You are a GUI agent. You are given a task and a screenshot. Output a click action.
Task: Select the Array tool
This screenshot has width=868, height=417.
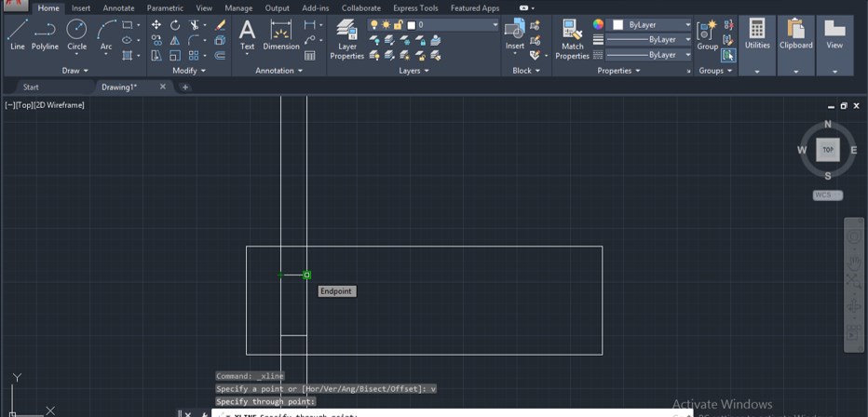pyautogui.click(x=194, y=55)
